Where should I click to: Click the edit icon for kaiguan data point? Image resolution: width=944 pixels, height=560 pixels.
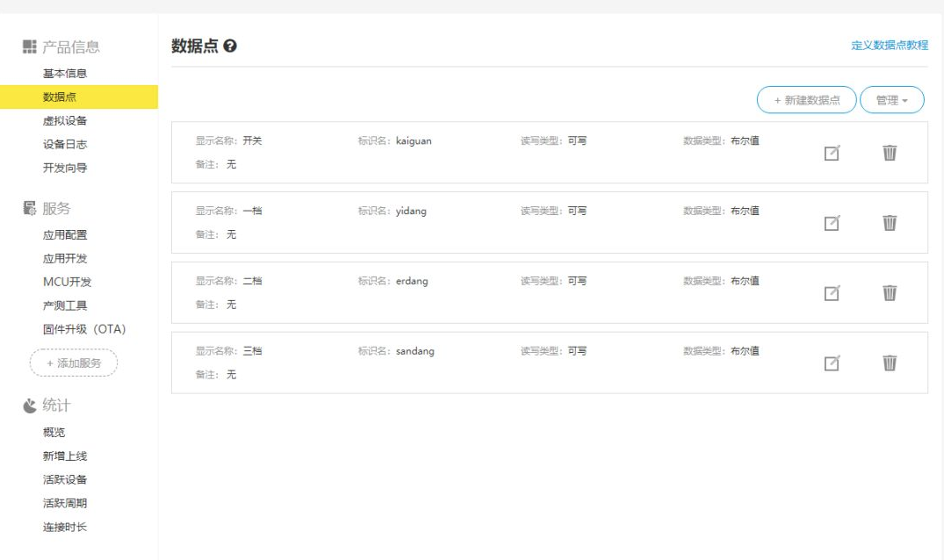coord(832,154)
